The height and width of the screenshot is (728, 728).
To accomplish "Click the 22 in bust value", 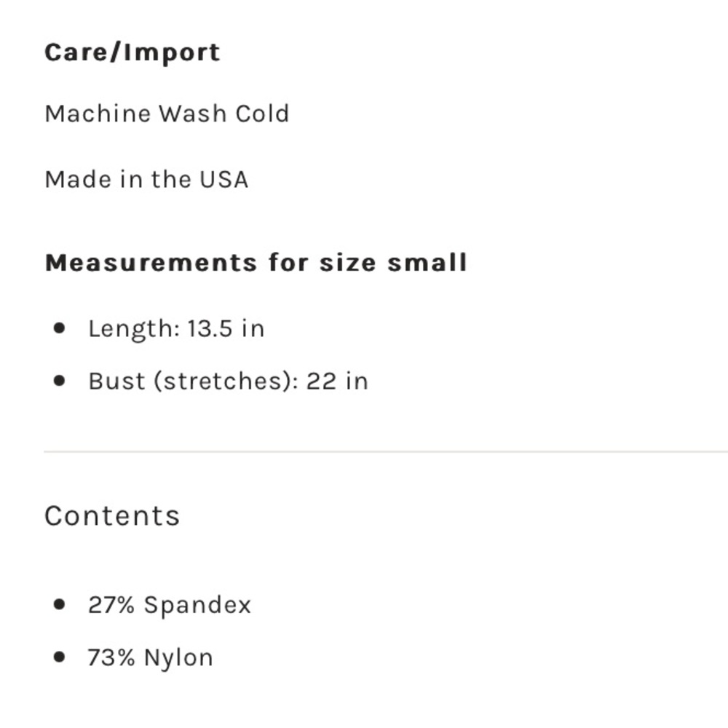I will [337, 381].
